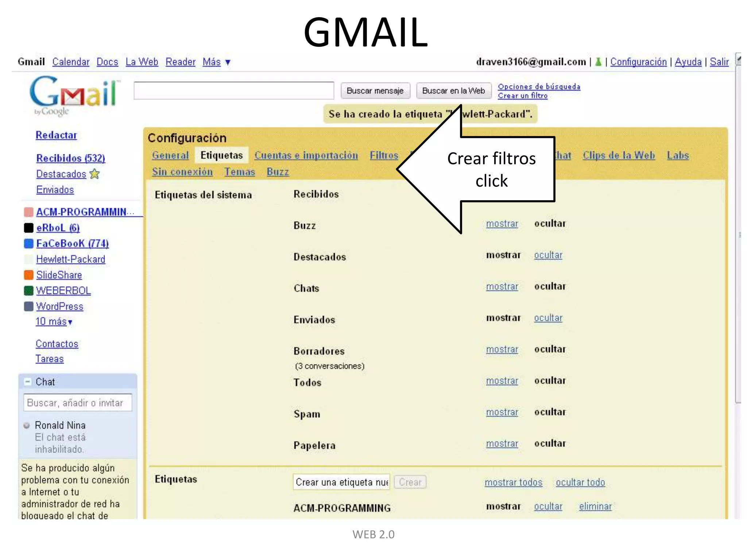The width and height of the screenshot is (747, 560).
Task: Open the Temas tab
Action: (240, 172)
